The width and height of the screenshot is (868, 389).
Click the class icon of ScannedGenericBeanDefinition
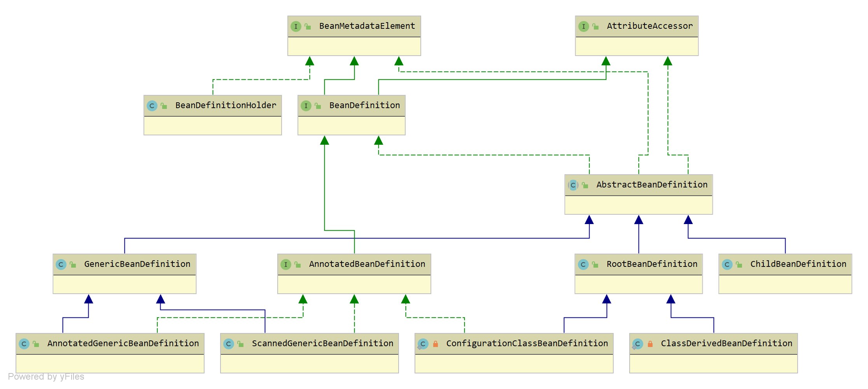pos(229,344)
